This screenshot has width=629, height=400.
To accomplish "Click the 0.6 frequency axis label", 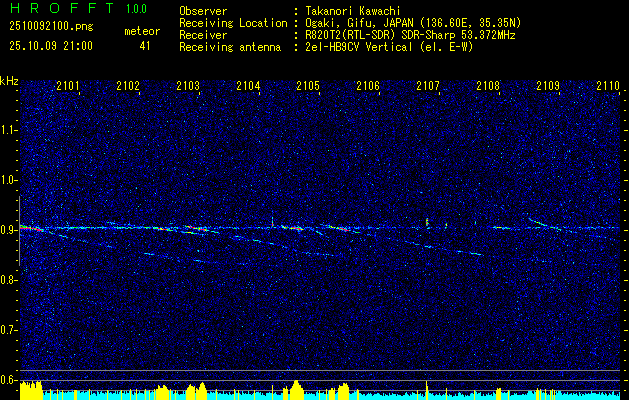I will 9,380.
